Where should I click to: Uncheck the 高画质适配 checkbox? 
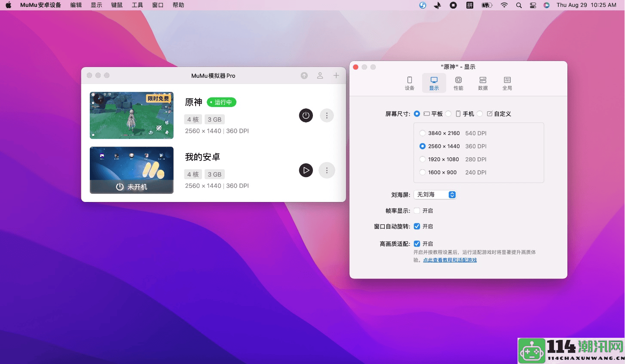(417, 244)
